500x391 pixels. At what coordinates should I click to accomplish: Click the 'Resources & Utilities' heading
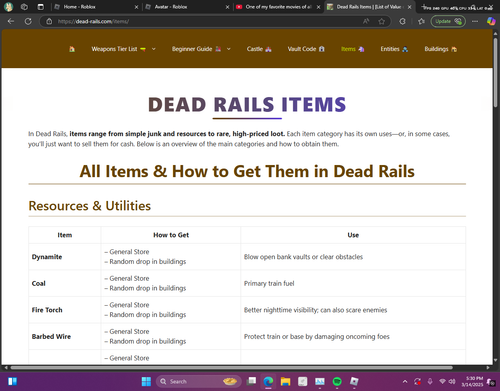click(90, 206)
